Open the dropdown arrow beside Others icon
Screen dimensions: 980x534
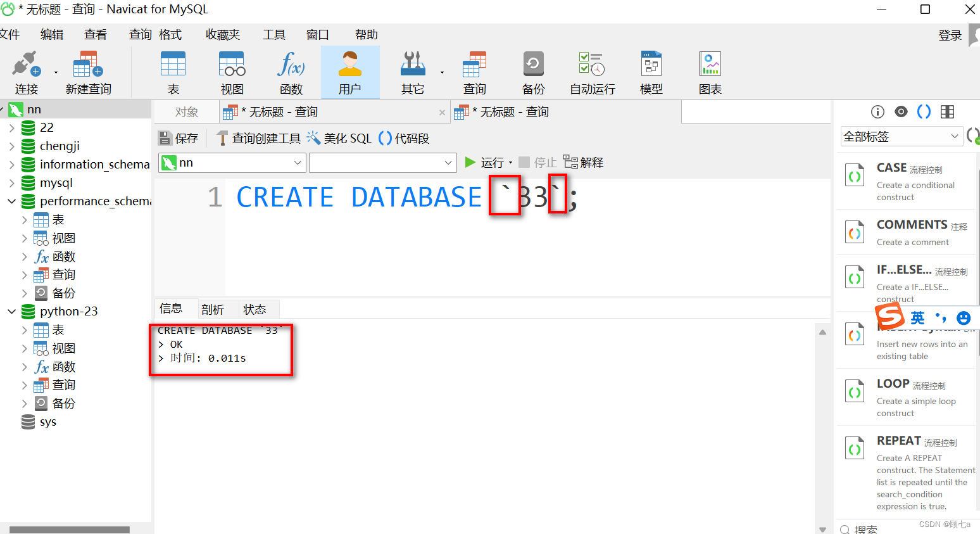coord(442,72)
